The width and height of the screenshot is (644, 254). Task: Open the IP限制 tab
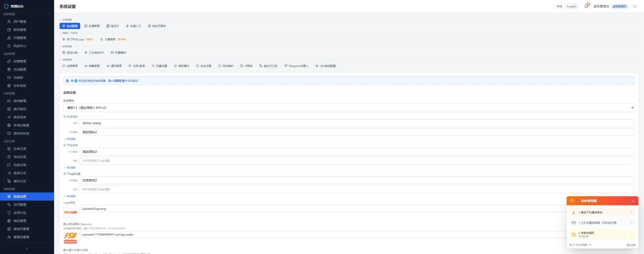point(246,66)
